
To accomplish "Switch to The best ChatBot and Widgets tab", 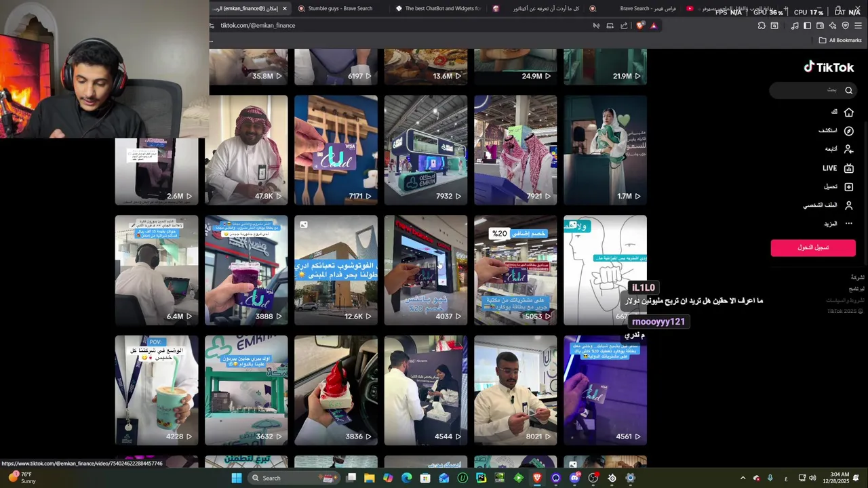I will click(x=437, y=9).
